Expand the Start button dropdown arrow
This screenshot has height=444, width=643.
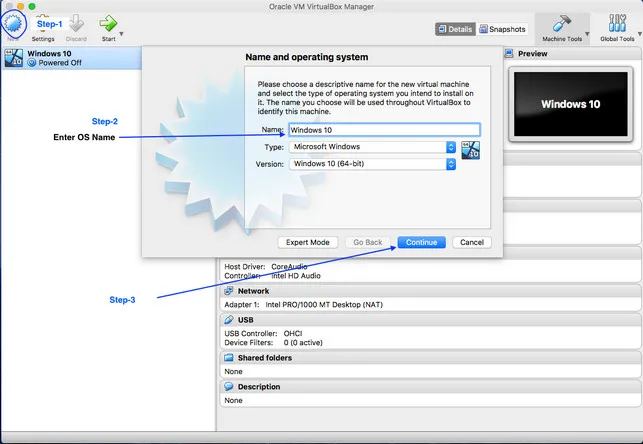click(x=122, y=34)
